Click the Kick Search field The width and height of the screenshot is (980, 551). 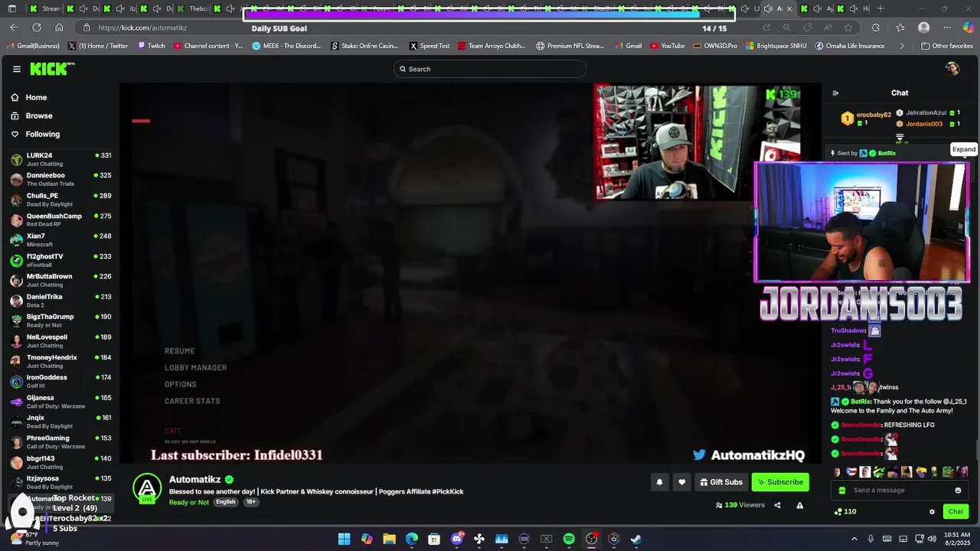pyautogui.click(x=490, y=69)
